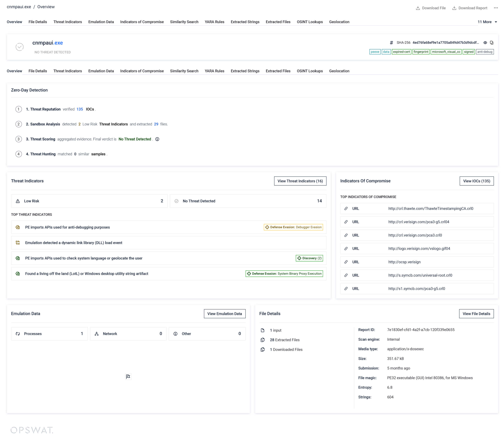This screenshot has height=444, width=504.
Task: Click the Low Risk warning triangle icon
Action: coord(18,201)
